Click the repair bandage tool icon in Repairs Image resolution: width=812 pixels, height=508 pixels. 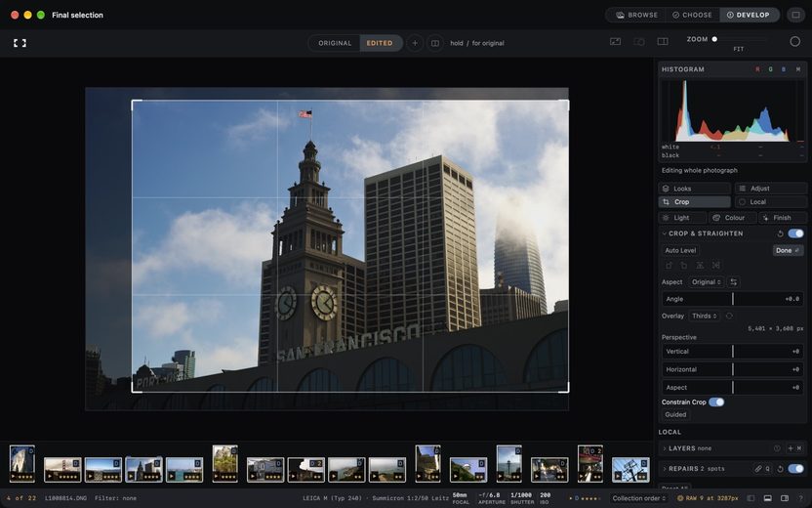coord(757,469)
